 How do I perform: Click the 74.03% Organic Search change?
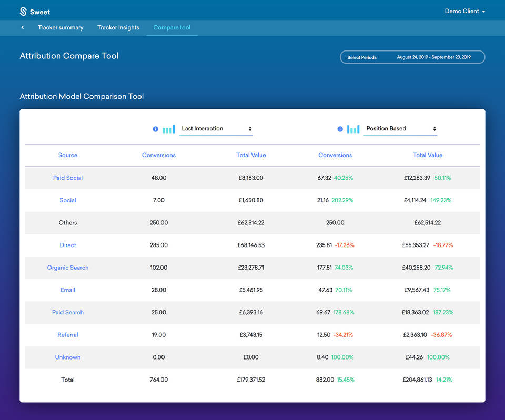tap(344, 268)
